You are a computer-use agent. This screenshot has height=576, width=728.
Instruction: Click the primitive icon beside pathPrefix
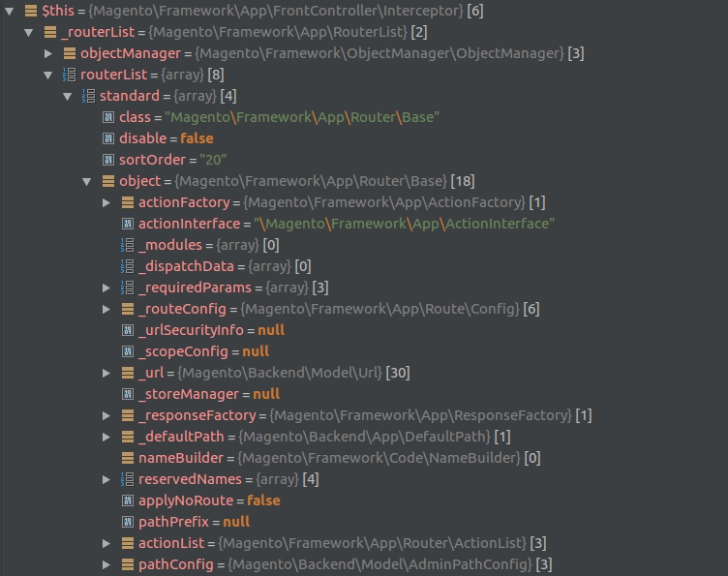(x=128, y=522)
